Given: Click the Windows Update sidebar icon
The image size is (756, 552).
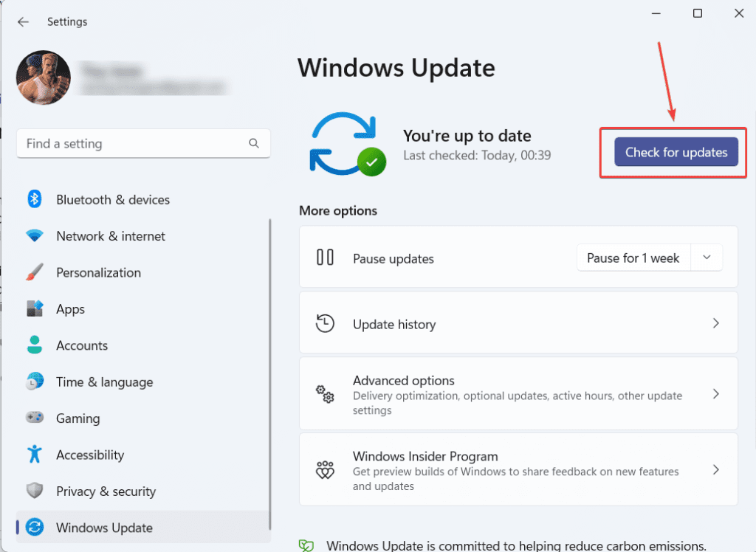Looking at the screenshot, I should click(x=34, y=527).
